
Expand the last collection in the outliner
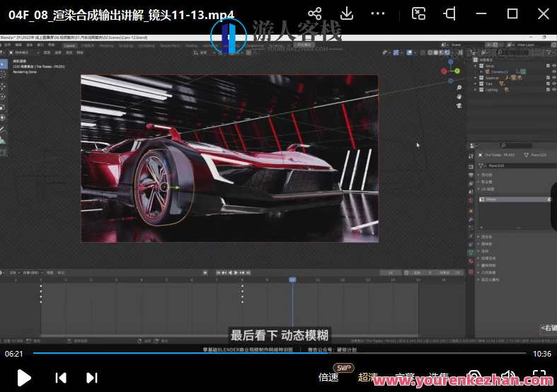(x=476, y=90)
